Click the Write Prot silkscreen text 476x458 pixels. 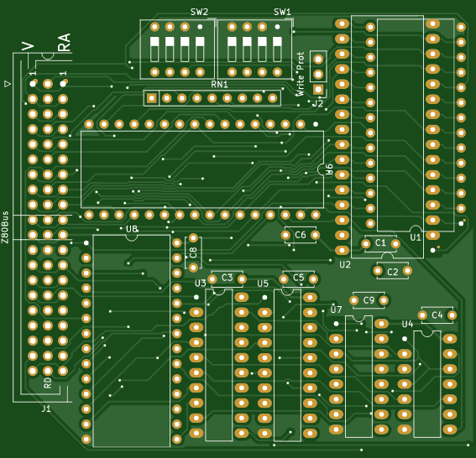tap(300, 75)
